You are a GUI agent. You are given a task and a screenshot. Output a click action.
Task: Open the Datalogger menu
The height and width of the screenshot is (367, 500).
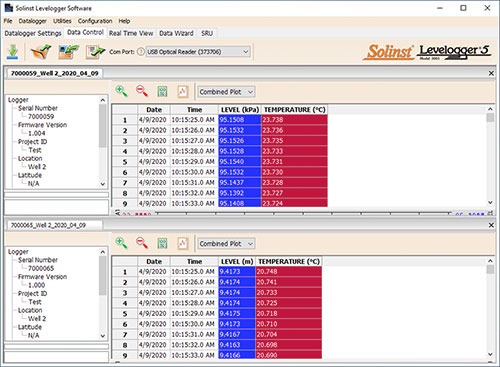tap(33, 21)
